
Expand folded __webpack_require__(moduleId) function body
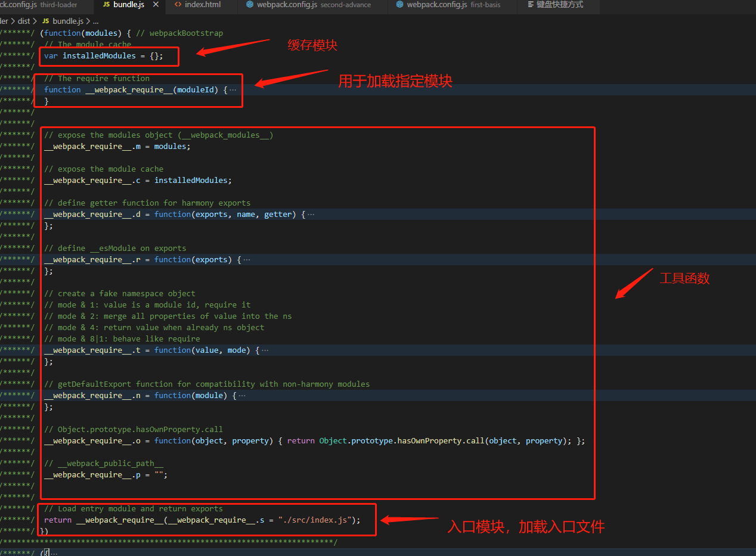233,89
